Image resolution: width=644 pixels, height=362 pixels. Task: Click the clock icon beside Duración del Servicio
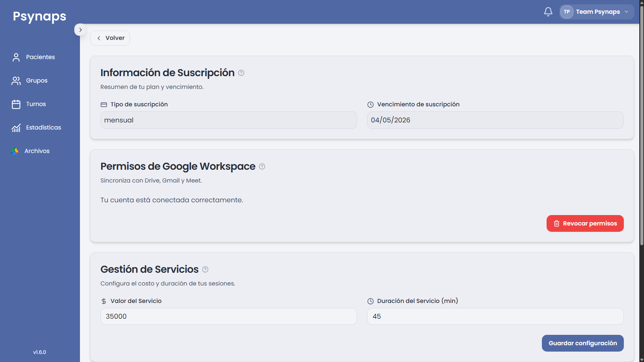pos(371,301)
